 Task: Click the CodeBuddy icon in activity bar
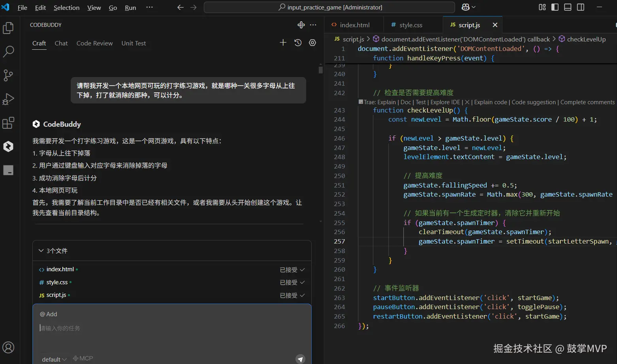pyautogui.click(x=8, y=146)
